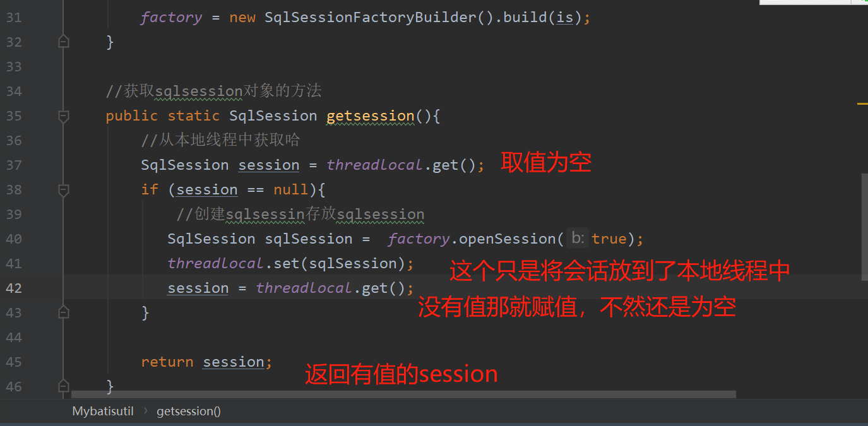Click the yellow warning stripe mark on right edge
Viewport: 868px width, 426px height.
point(862,103)
